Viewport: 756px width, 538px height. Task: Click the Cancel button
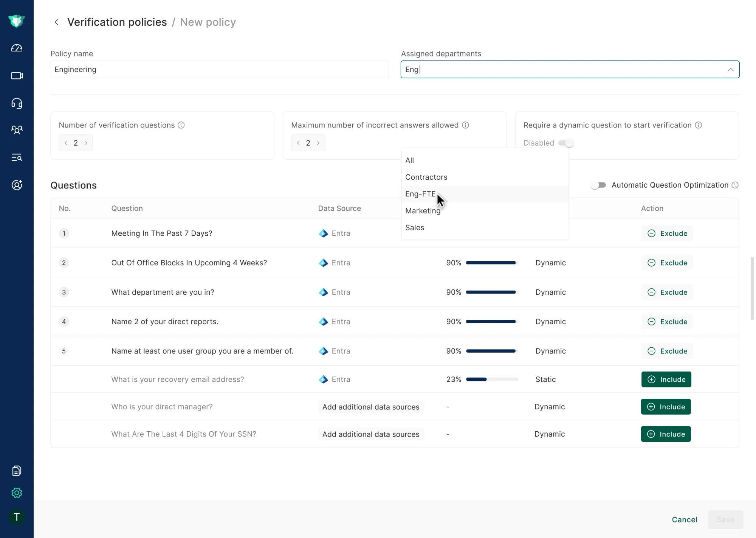[685, 519]
